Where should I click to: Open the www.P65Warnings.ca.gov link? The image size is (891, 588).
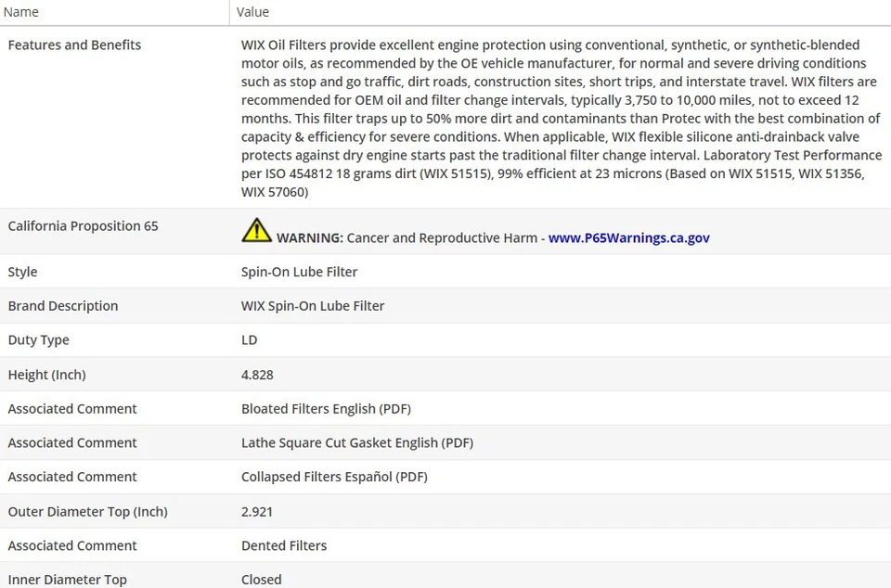pos(628,237)
